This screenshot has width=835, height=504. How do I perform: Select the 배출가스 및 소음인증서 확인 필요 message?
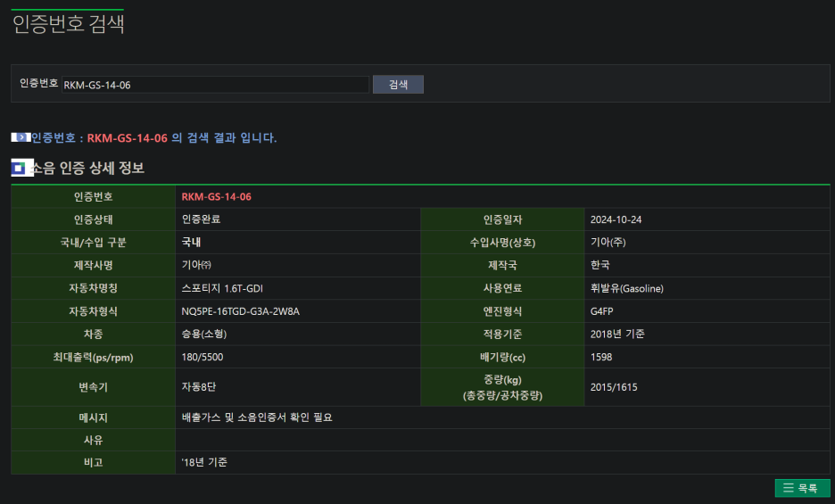[257, 417]
